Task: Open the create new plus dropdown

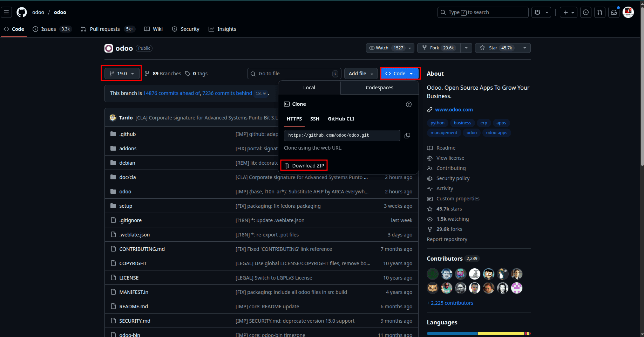Action: [x=569, y=12]
